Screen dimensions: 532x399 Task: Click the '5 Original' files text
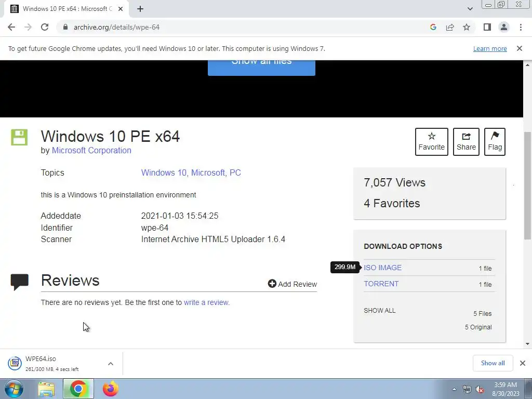478,327
